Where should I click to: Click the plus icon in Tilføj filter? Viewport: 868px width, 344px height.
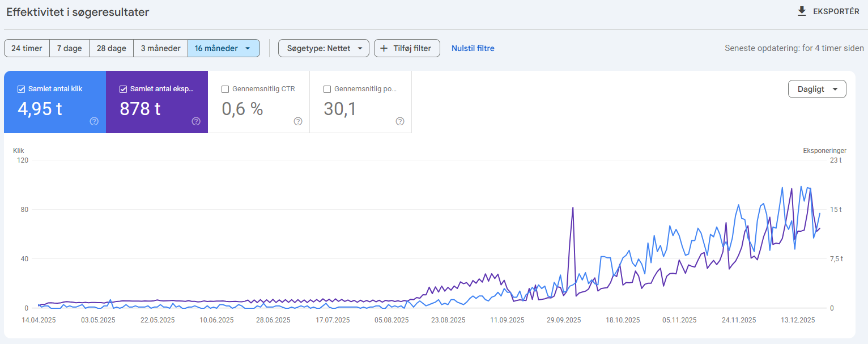tap(385, 48)
